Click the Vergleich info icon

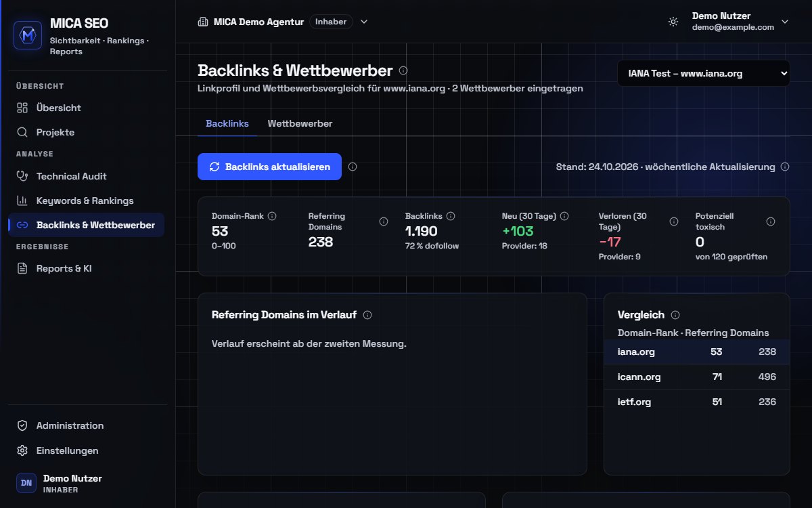coord(675,315)
